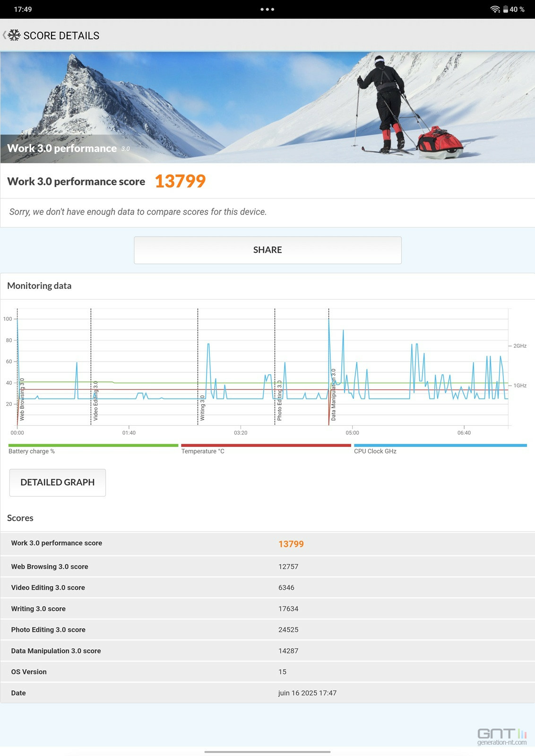Tap the Monitoring data heading
Image resolution: width=535 pixels, height=756 pixels.
click(39, 286)
